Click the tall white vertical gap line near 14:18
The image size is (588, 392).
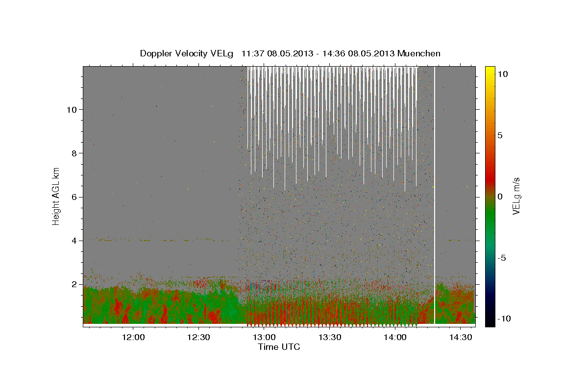point(435,195)
